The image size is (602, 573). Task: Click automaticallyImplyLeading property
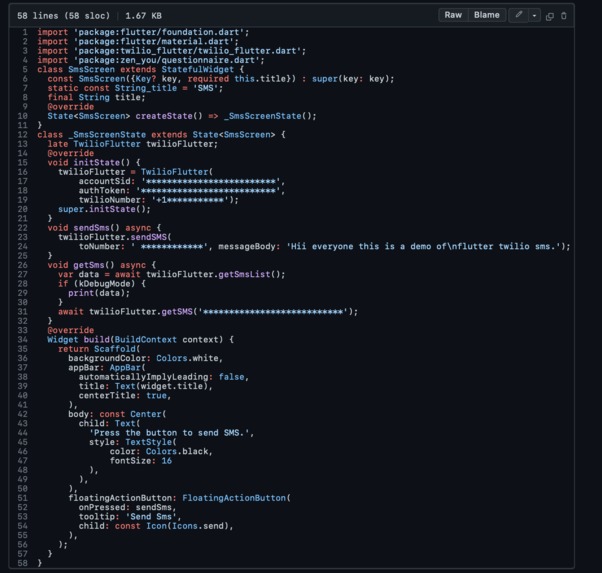coord(145,377)
